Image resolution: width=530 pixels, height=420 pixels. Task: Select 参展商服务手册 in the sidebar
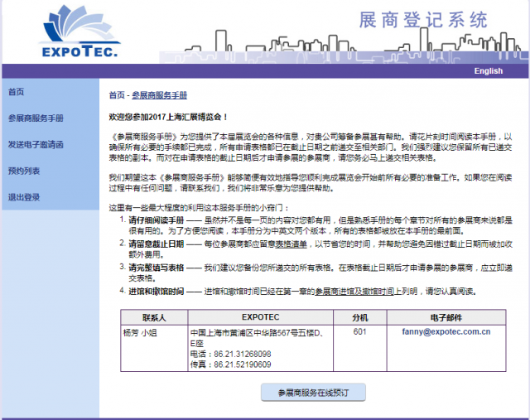(x=36, y=118)
